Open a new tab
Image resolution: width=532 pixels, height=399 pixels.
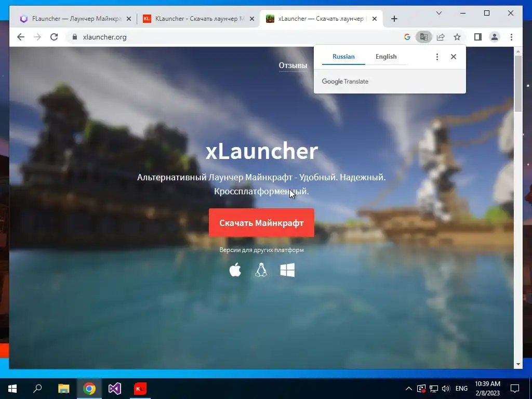click(x=394, y=19)
